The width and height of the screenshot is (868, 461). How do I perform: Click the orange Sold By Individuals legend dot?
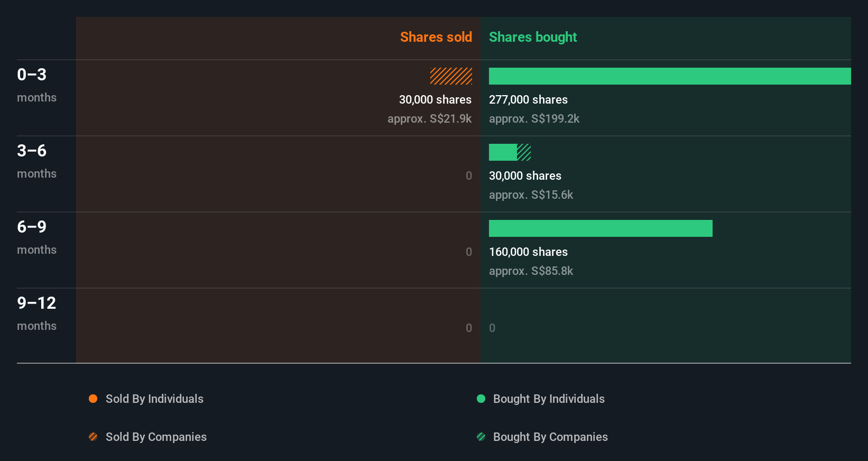93,399
